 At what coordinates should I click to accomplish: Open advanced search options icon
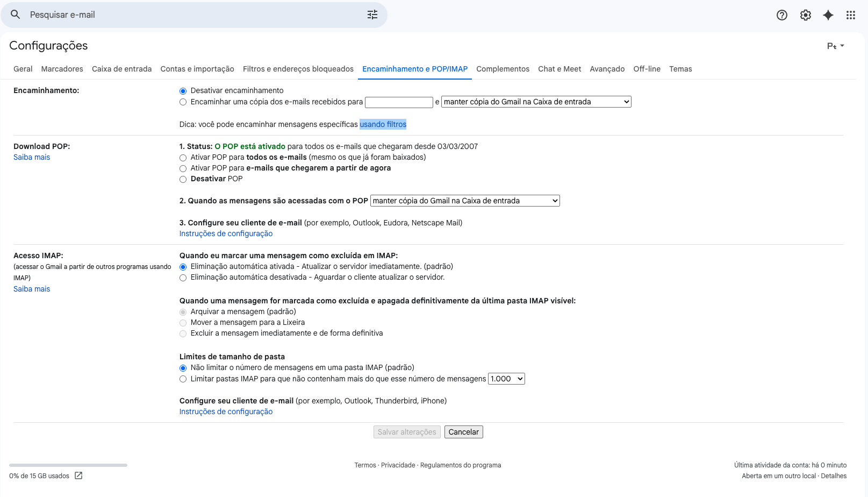pos(372,15)
